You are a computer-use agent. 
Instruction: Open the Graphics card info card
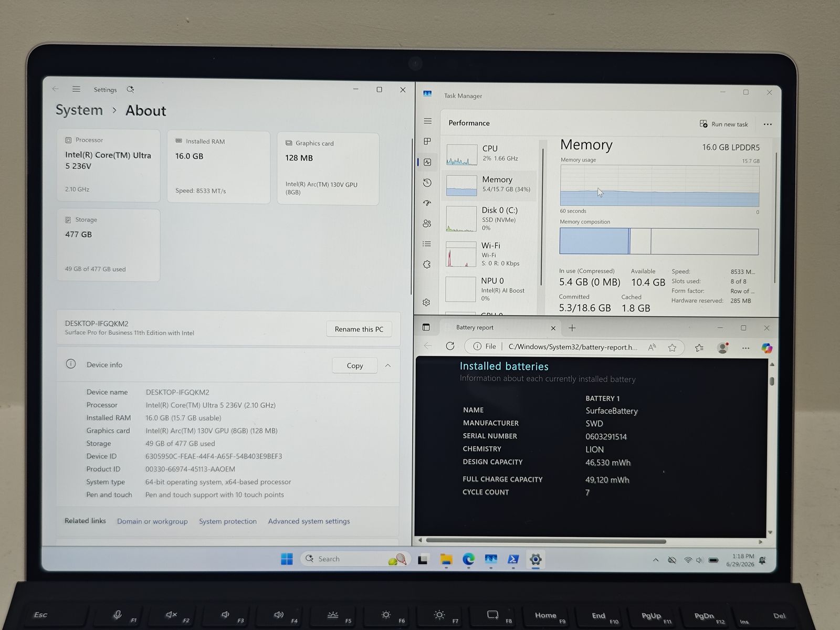(328, 169)
